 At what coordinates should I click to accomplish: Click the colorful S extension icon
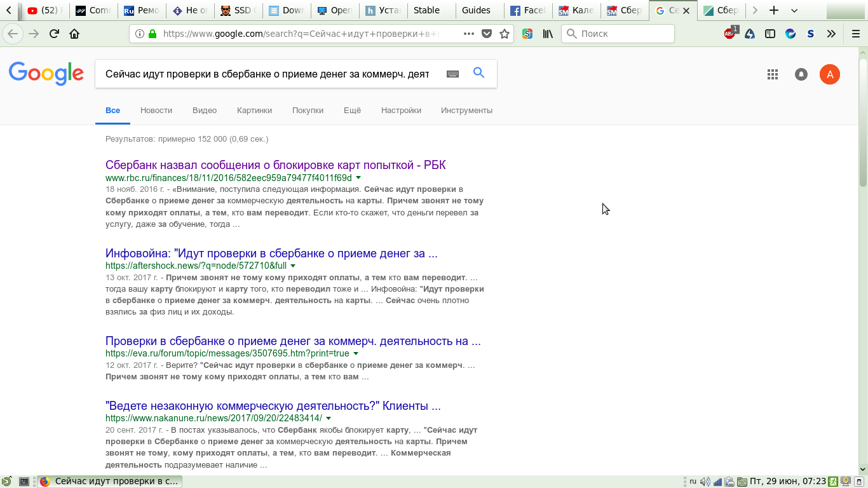point(527,34)
